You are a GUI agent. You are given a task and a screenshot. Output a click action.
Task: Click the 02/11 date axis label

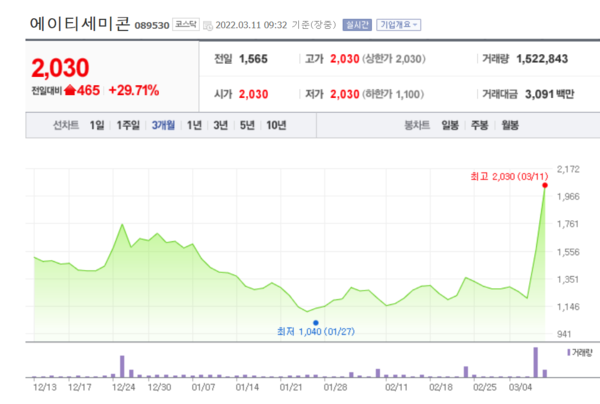tap(396, 387)
